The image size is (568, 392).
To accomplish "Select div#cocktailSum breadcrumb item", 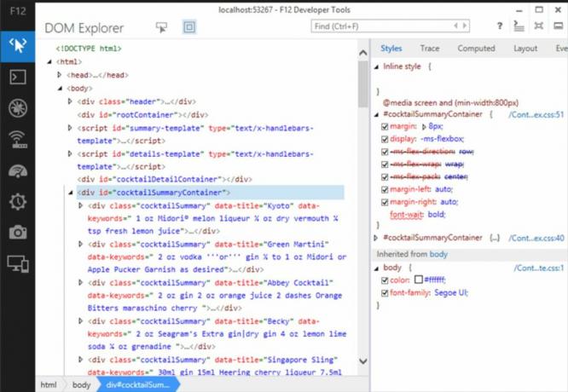I will point(137,384).
